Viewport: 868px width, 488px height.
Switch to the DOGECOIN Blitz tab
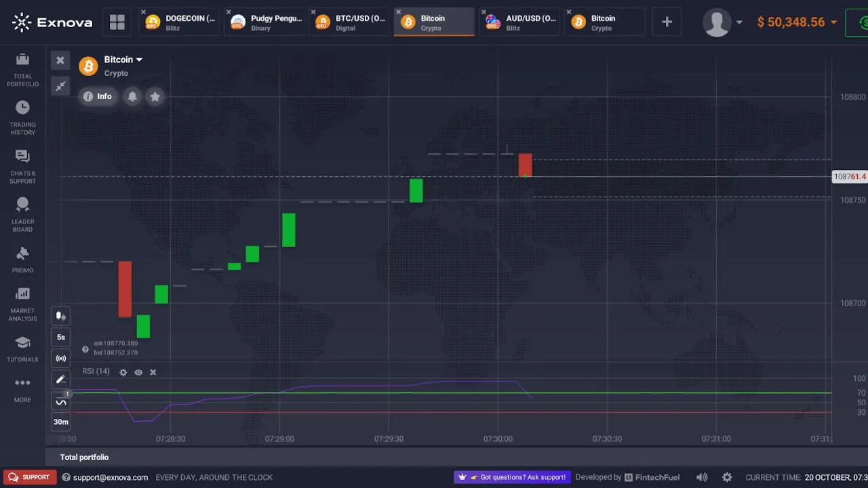point(180,22)
